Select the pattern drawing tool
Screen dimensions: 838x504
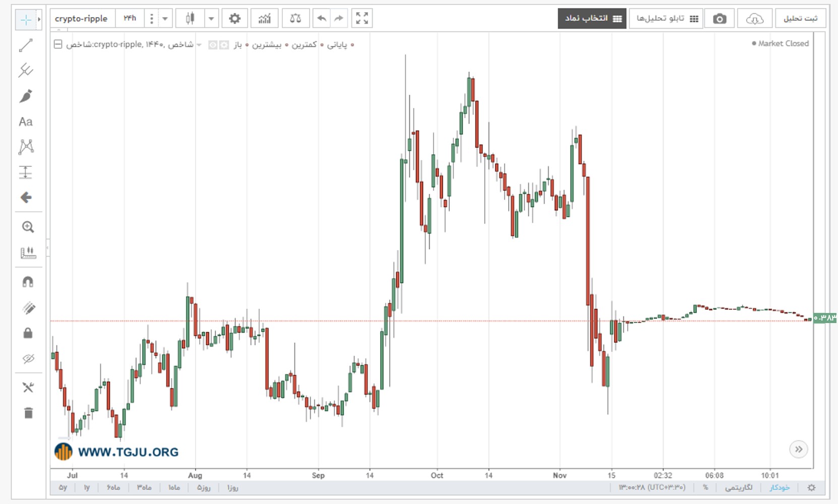pyautogui.click(x=26, y=147)
